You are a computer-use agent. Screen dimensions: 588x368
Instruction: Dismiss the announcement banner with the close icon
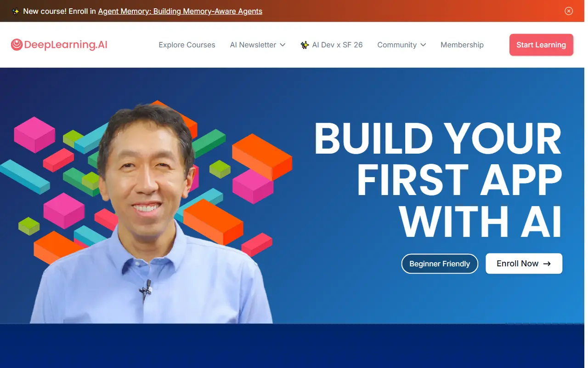569,11
